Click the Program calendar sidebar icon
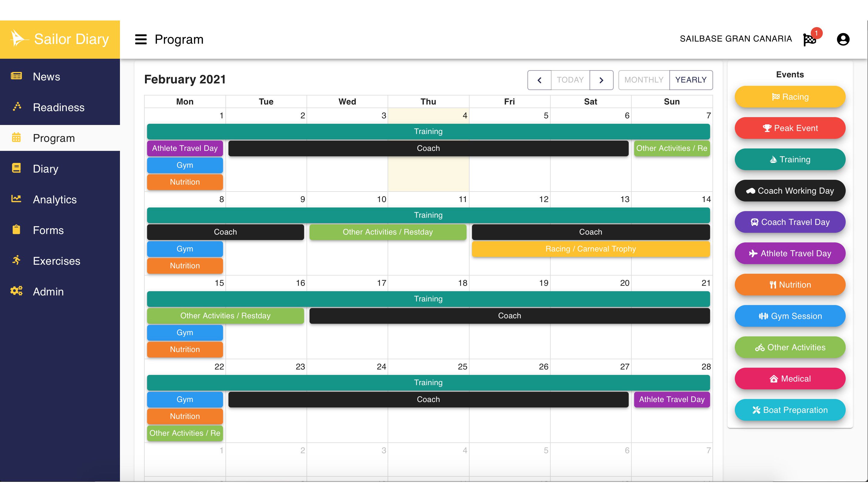The width and height of the screenshot is (868, 502). tap(16, 137)
